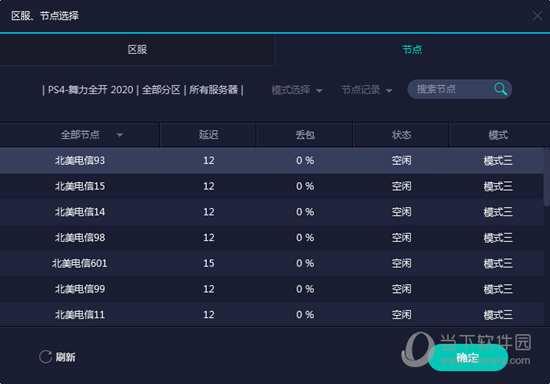Image resolution: width=550 pixels, height=384 pixels.
Task: Click the 模式 column header
Action: tap(498, 135)
